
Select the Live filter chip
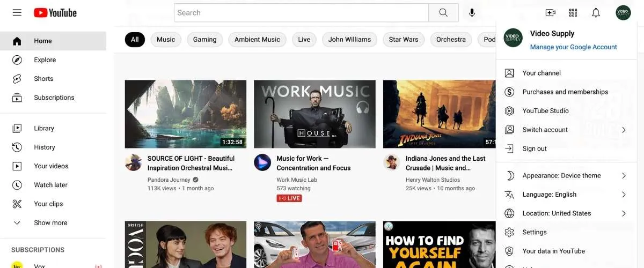click(x=304, y=39)
